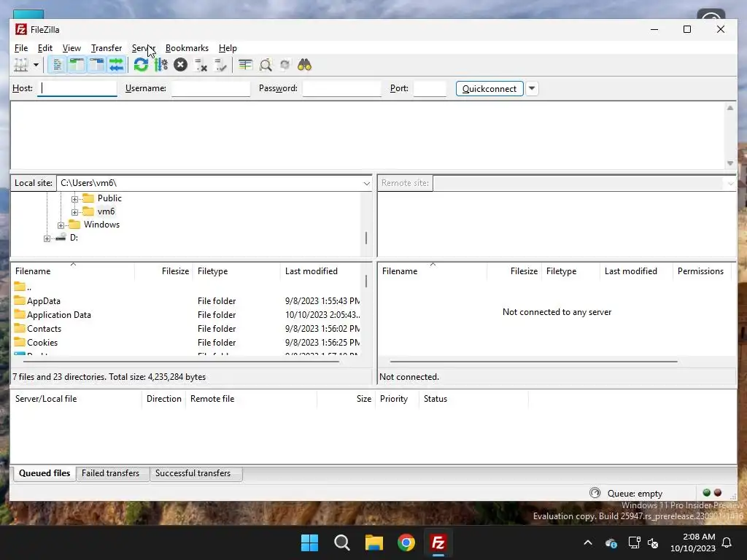Select AppData folder in file list
The image size is (747, 560).
[x=186, y=301]
